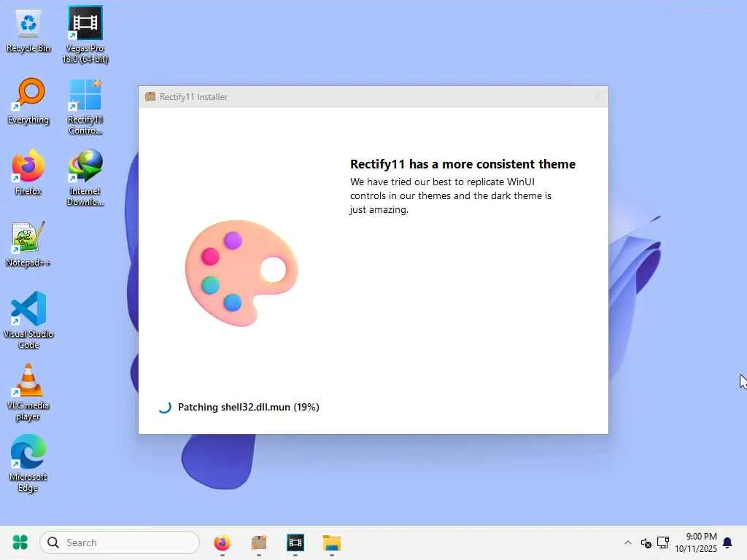Launch VLC media player desktop shortcut
Image resolution: width=747 pixels, height=560 pixels.
[28, 392]
